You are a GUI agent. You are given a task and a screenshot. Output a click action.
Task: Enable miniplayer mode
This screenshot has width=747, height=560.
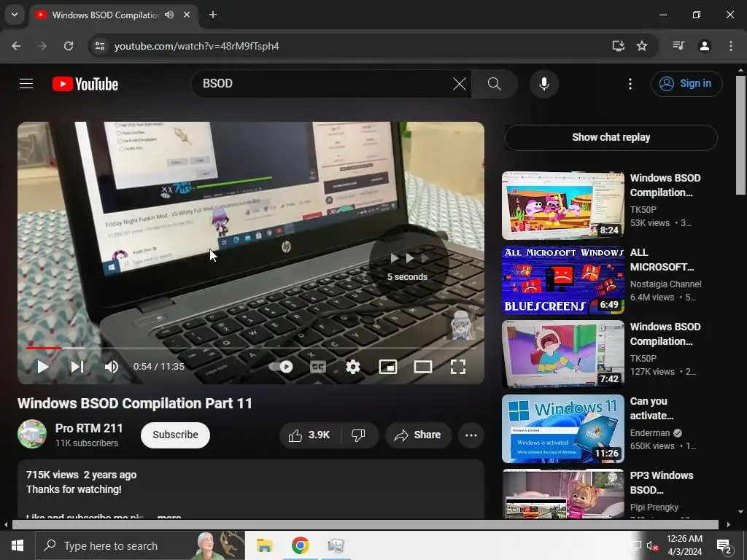pos(388,367)
